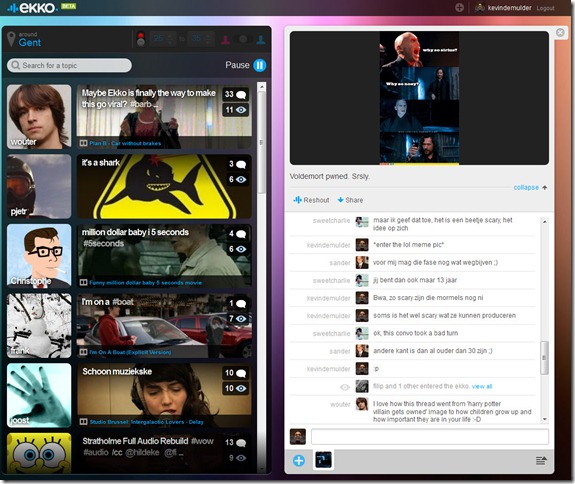The width and height of the screenshot is (575, 484).
Task: Click the comment text input box
Action: (x=430, y=437)
